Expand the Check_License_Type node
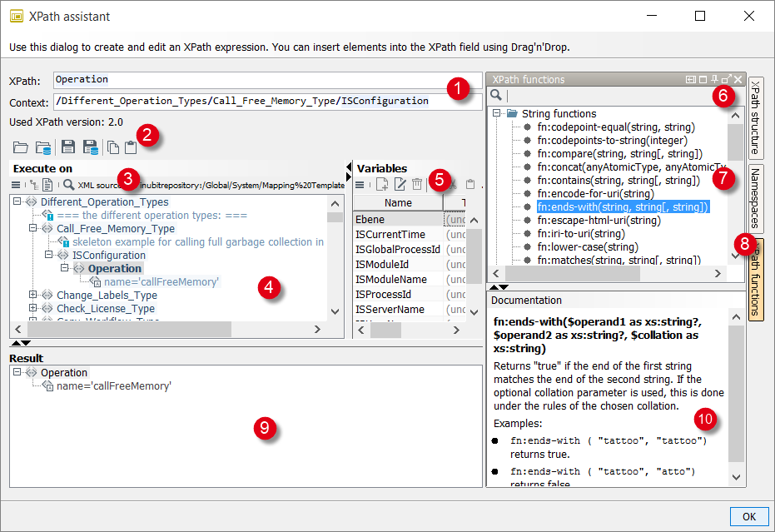Viewport: 775px width, 532px height. tap(33, 308)
